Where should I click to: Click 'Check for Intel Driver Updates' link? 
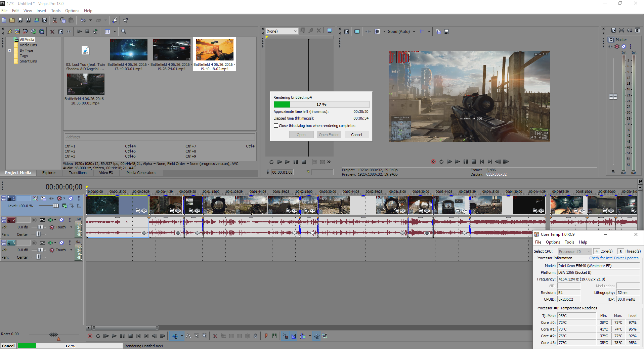click(x=614, y=258)
